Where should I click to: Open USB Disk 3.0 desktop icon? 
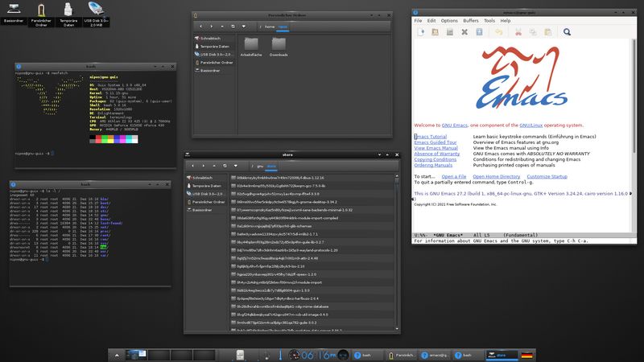click(x=96, y=14)
